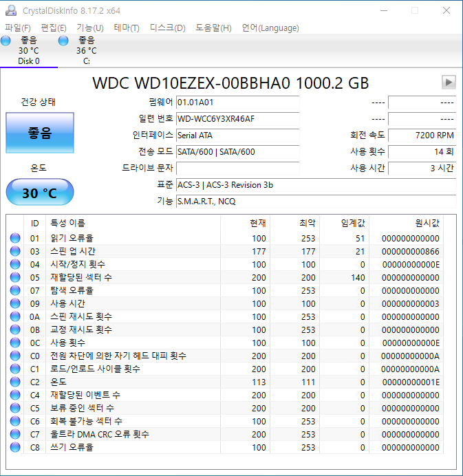The height and width of the screenshot is (476, 463).
Task: Click status dot for 교정 재시도 횟수 row
Action: pyautogui.click(x=15, y=329)
